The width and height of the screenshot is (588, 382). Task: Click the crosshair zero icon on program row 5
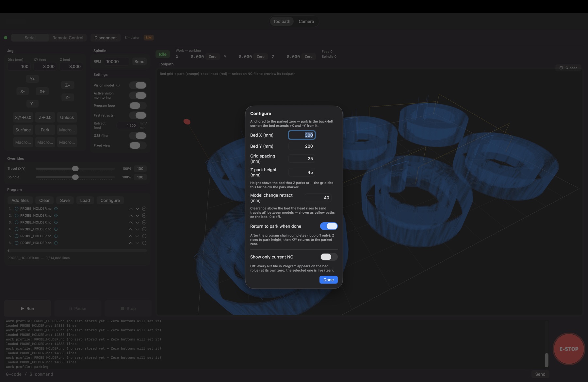coord(56,236)
